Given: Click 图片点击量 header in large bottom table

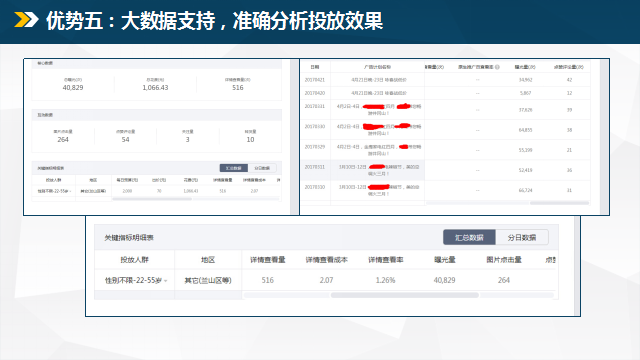Looking at the screenshot, I should coord(504,260).
